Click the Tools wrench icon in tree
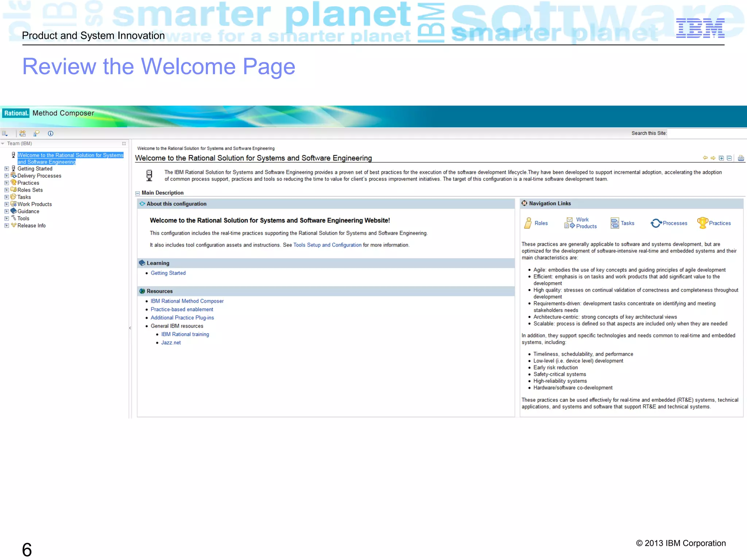Screen dimensions: 747x560 tap(13, 218)
